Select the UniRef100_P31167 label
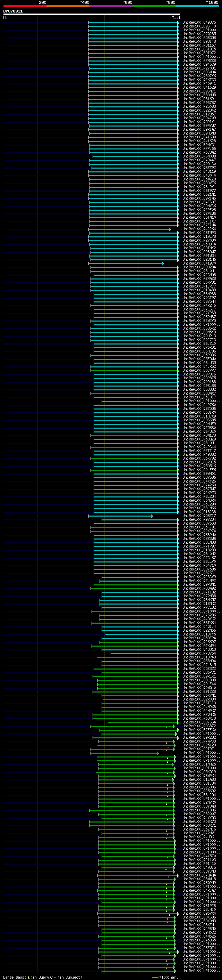The width and height of the screenshot is (222, 980). point(199,45)
